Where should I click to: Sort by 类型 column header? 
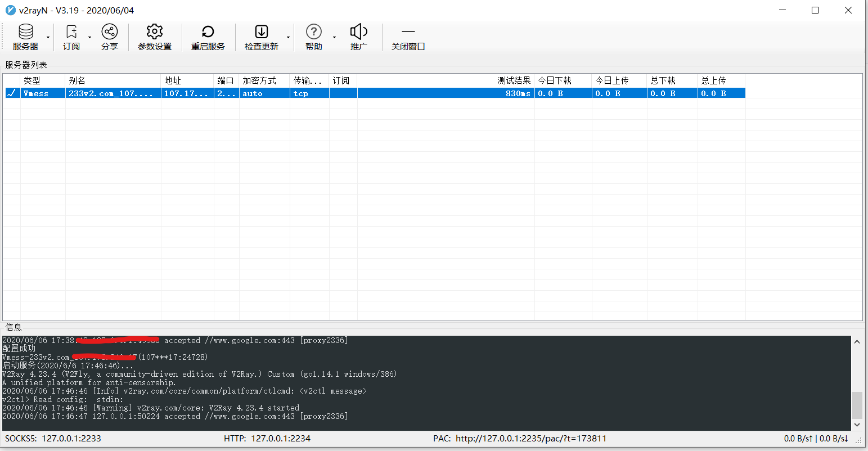[43, 80]
